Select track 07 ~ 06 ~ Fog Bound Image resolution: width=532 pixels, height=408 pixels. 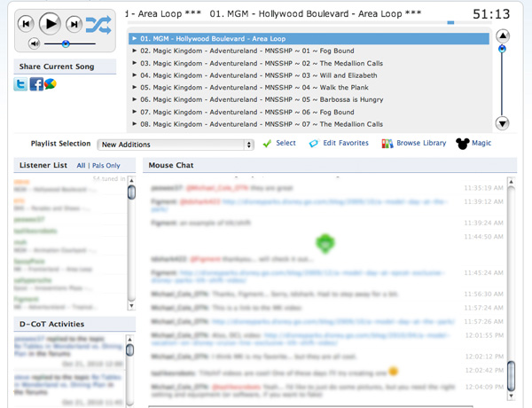point(309,112)
